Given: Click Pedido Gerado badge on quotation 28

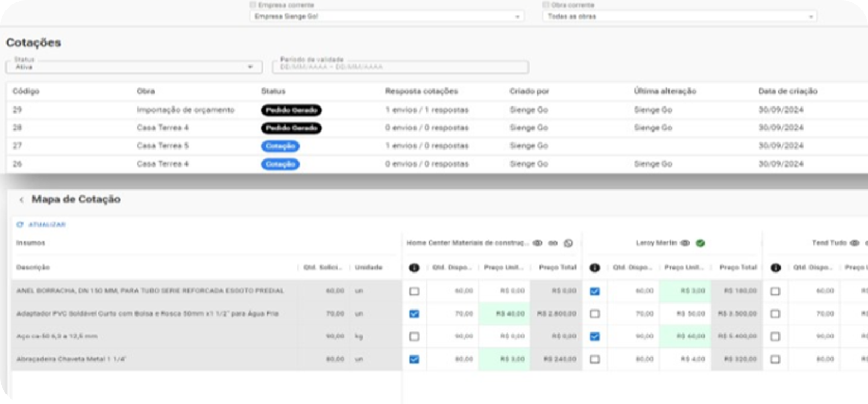Looking at the screenshot, I should pyautogui.click(x=291, y=128).
